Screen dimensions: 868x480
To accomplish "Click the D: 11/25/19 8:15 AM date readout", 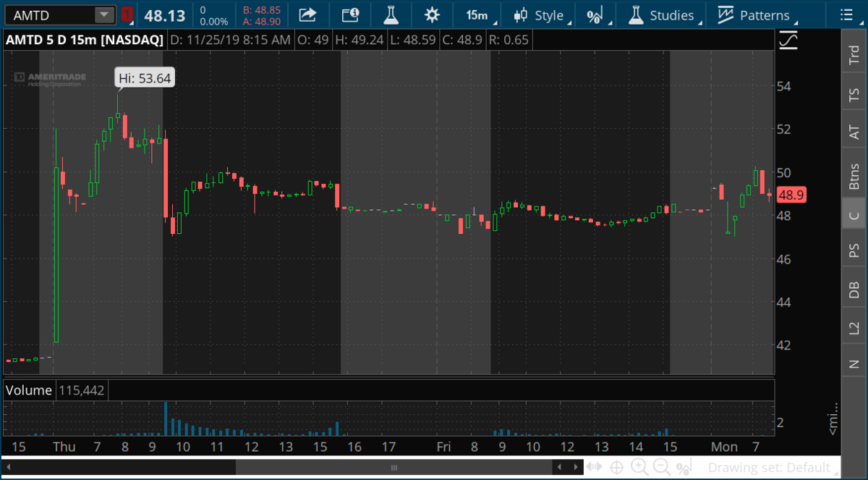I will click(231, 40).
